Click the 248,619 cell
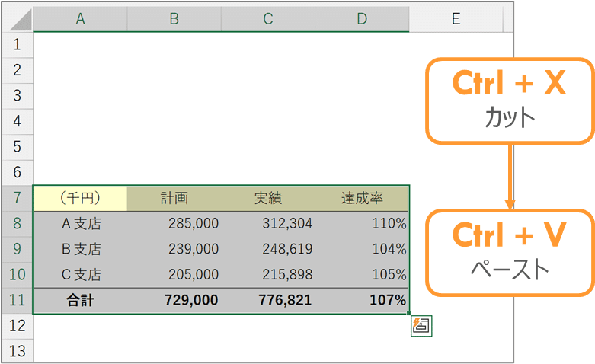 click(268, 250)
